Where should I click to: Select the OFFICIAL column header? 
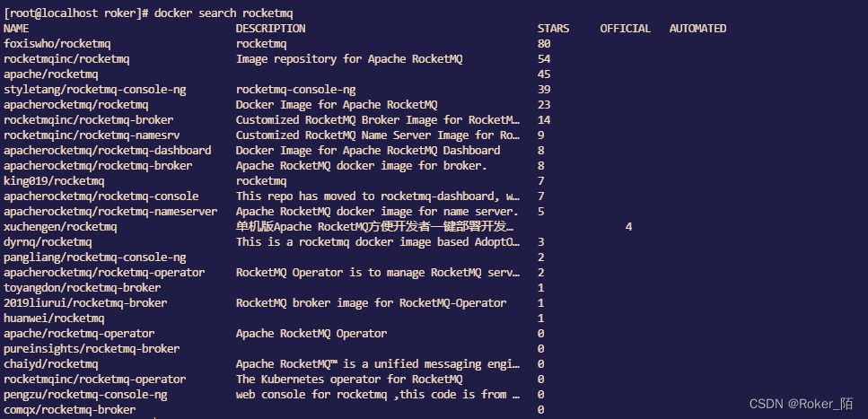[626, 28]
